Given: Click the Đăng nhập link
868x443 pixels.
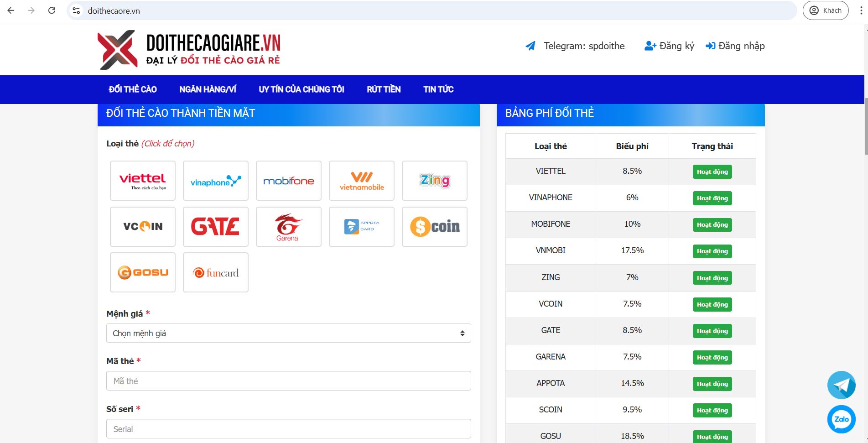Looking at the screenshot, I should point(735,46).
